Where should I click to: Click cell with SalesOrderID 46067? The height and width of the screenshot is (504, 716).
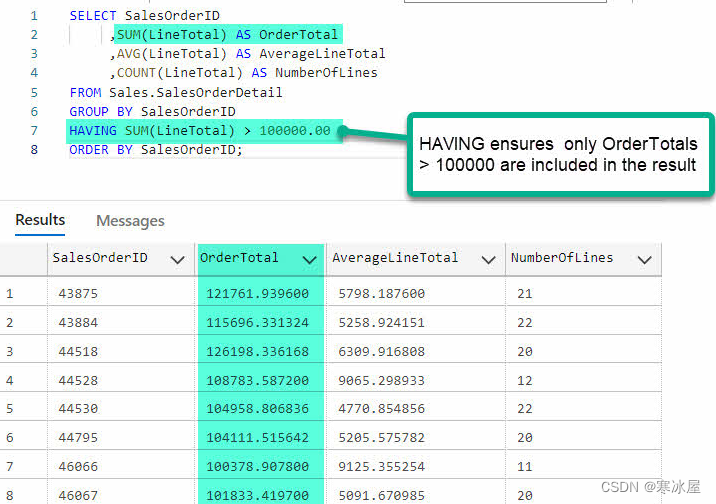[78, 495]
